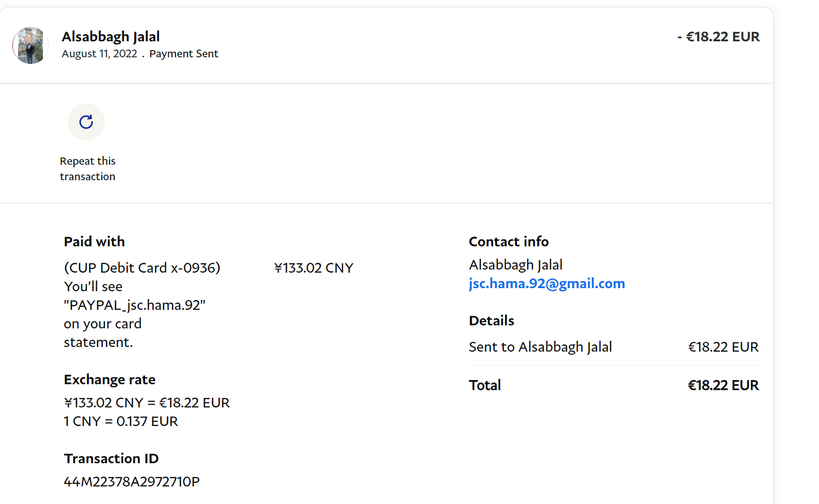Click the - €18.22 EUR header amount
The height and width of the screenshot is (504, 819).
(718, 37)
